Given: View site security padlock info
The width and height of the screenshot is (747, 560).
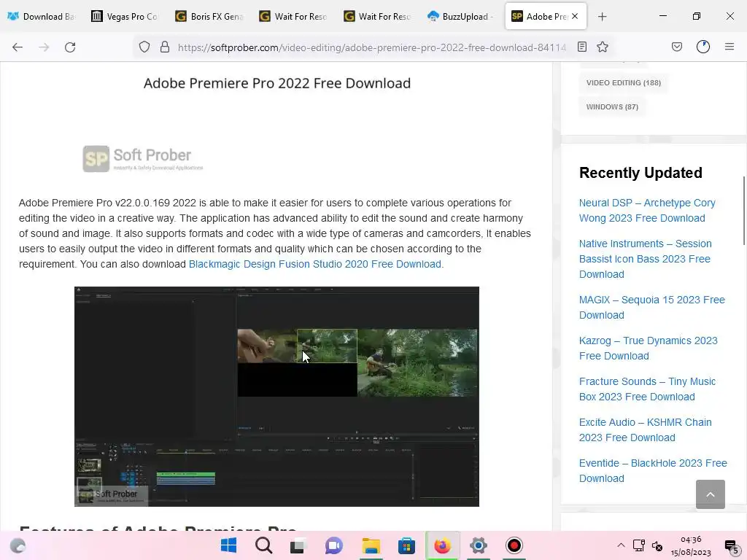Looking at the screenshot, I should [165, 47].
